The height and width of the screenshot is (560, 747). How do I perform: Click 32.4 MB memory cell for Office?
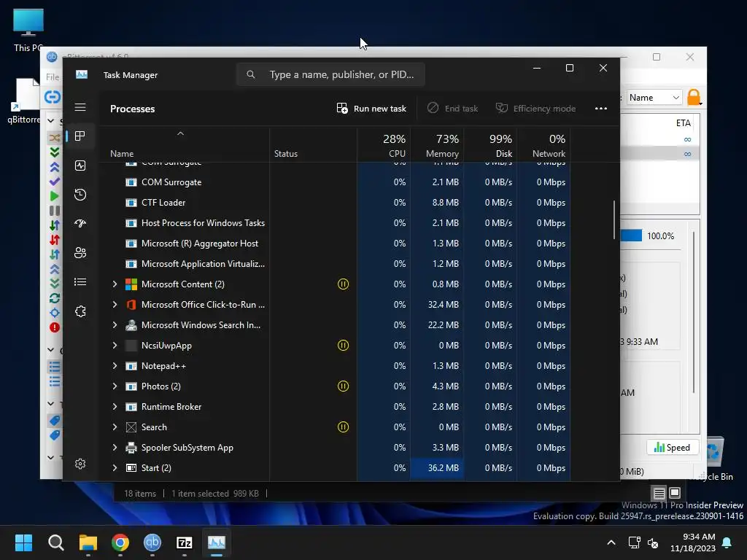point(437,305)
